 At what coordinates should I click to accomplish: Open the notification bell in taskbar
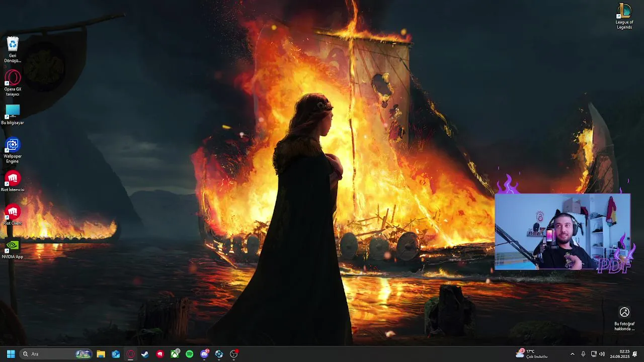(x=635, y=354)
